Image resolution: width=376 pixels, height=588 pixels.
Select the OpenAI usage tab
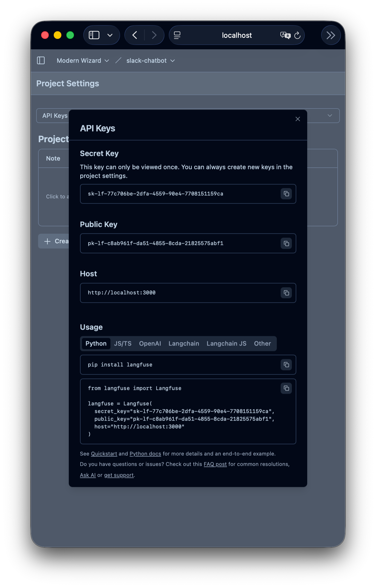click(x=150, y=344)
